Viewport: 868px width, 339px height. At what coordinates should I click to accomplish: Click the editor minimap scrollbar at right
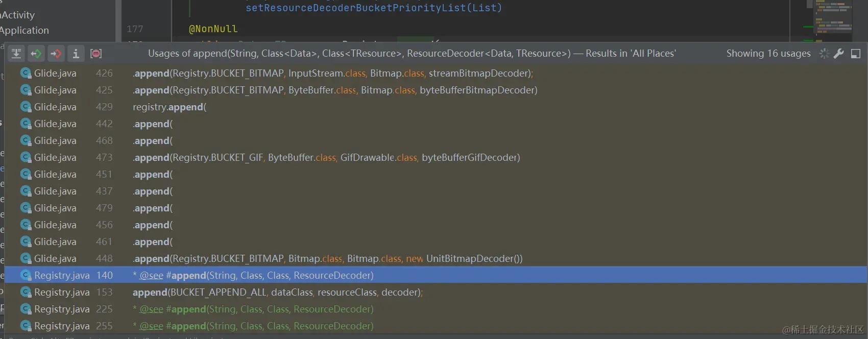point(833,20)
